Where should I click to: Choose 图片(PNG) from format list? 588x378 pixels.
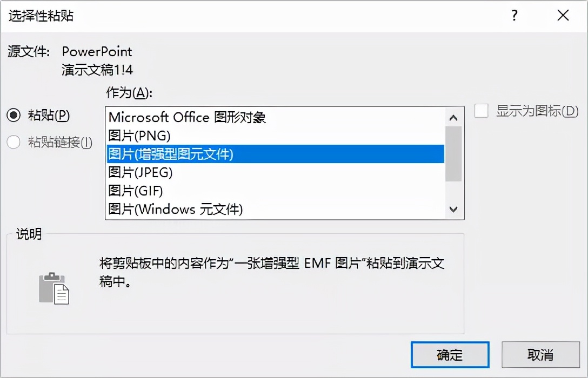pos(275,136)
